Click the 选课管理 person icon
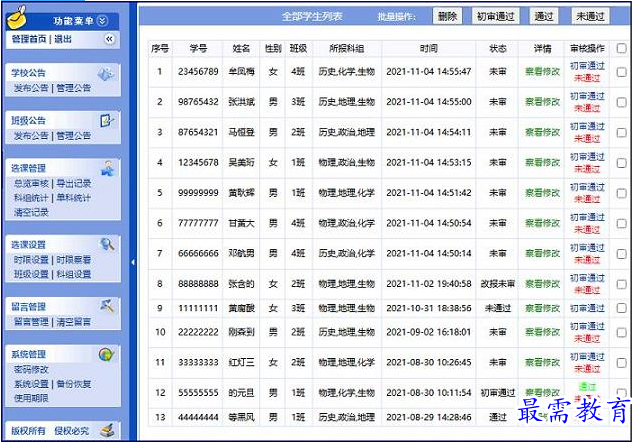 point(105,168)
